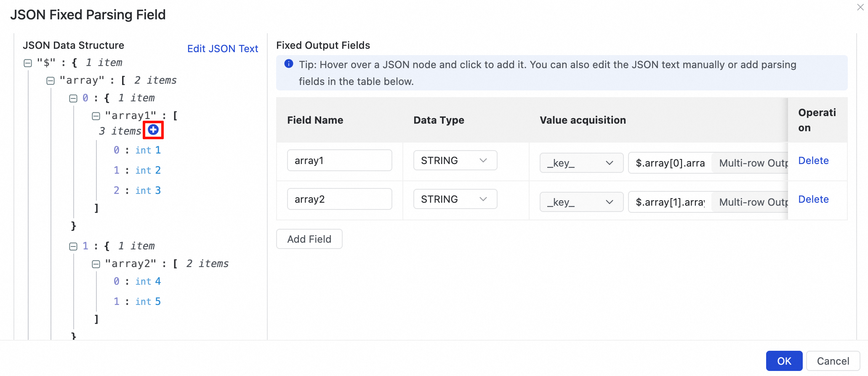Image resolution: width=868 pixels, height=376 pixels.
Task: Click the Add Field button
Action: click(309, 239)
